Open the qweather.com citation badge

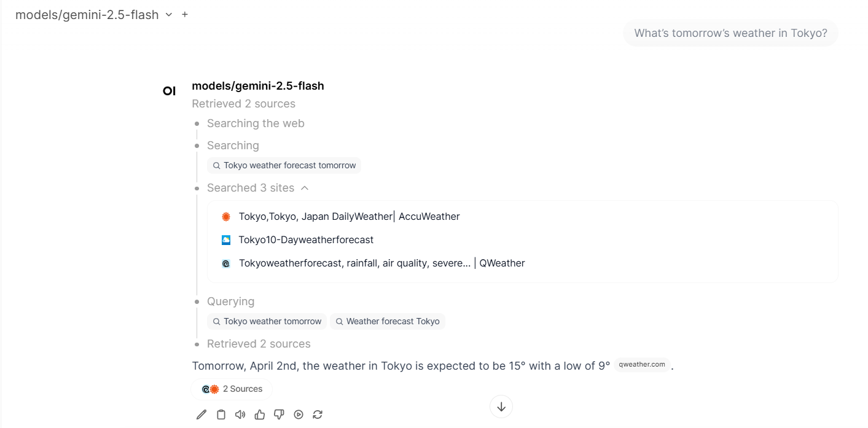coord(642,365)
